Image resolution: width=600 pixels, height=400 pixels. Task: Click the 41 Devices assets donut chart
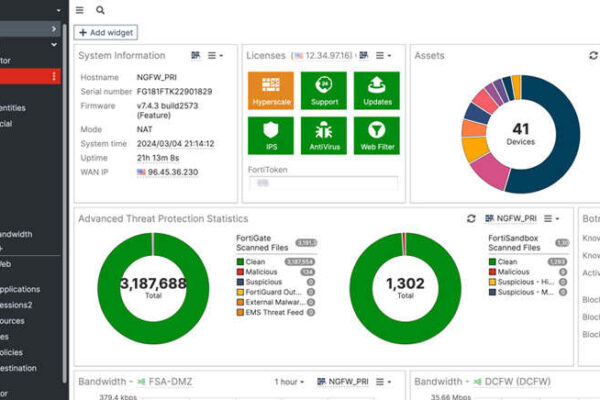[521, 134]
